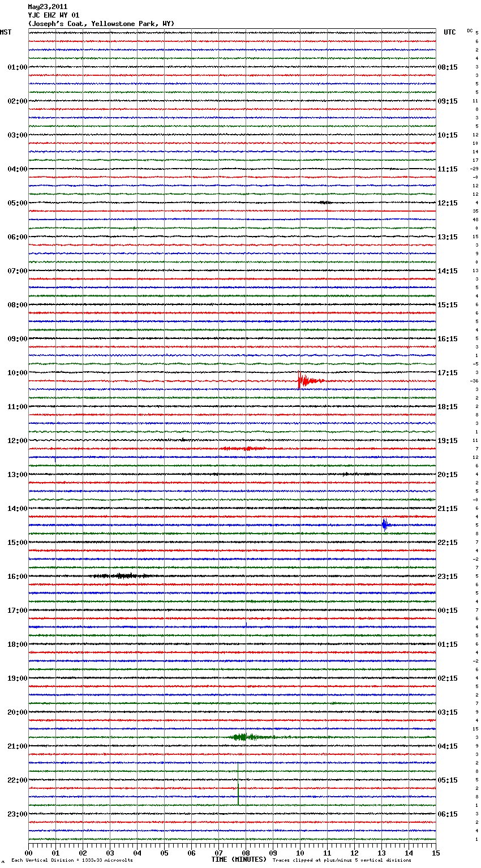Click the 02:15 UTC time label
The width and height of the screenshot is (481, 868).
pos(448,678)
